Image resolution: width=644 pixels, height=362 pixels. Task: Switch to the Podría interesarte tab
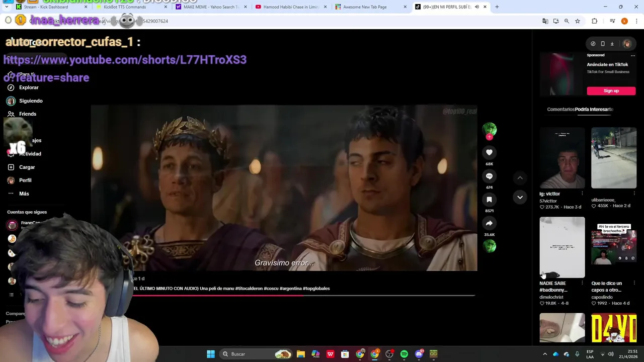point(594,109)
